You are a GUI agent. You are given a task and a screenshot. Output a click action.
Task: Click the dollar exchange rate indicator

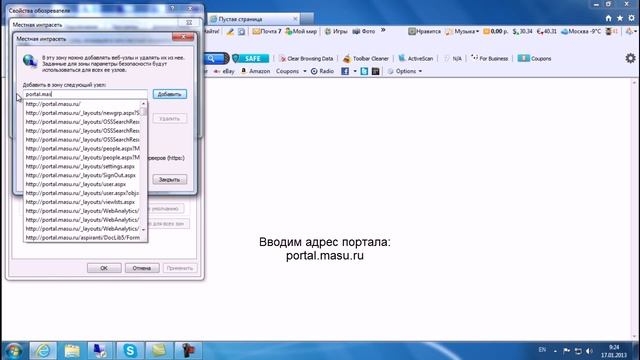(x=523, y=31)
